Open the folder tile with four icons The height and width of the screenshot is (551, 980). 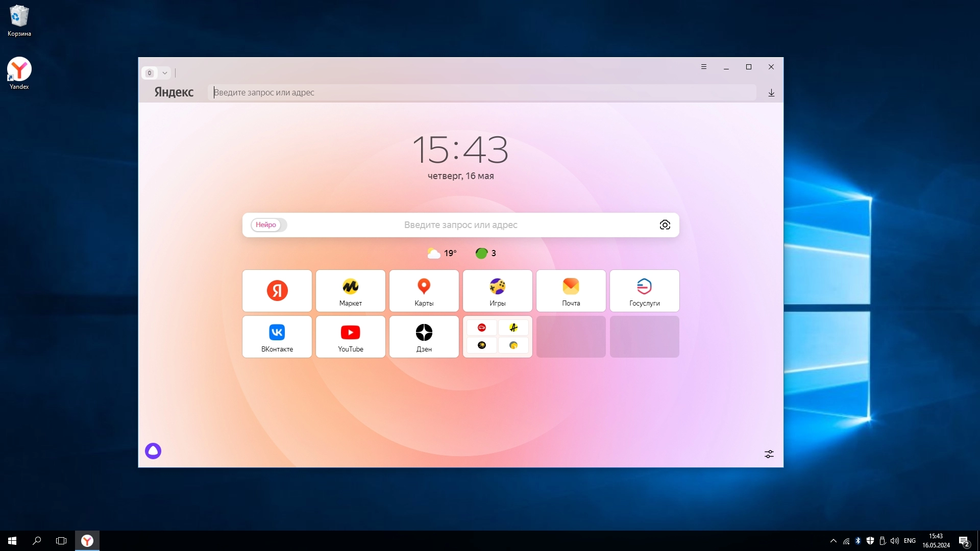click(x=498, y=337)
